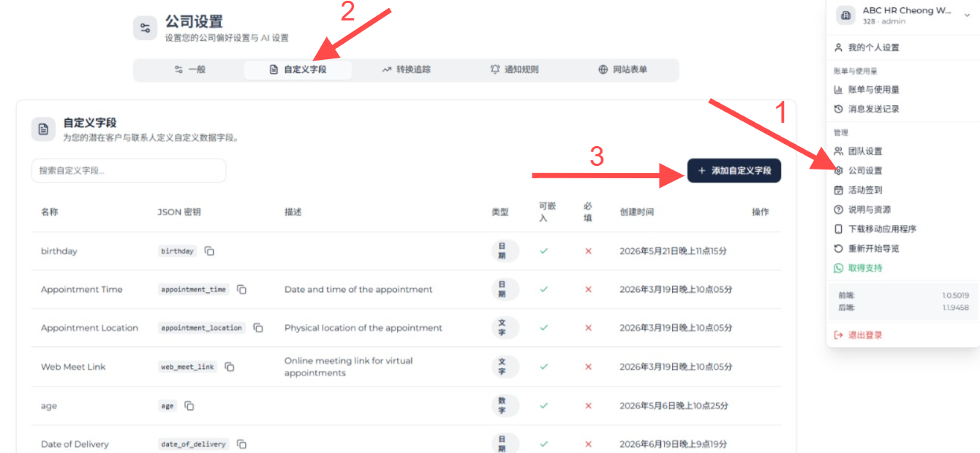Switch to the 网站表单 tab
Image resolution: width=980 pixels, height=453 pixels.
(x=622, y=70)
